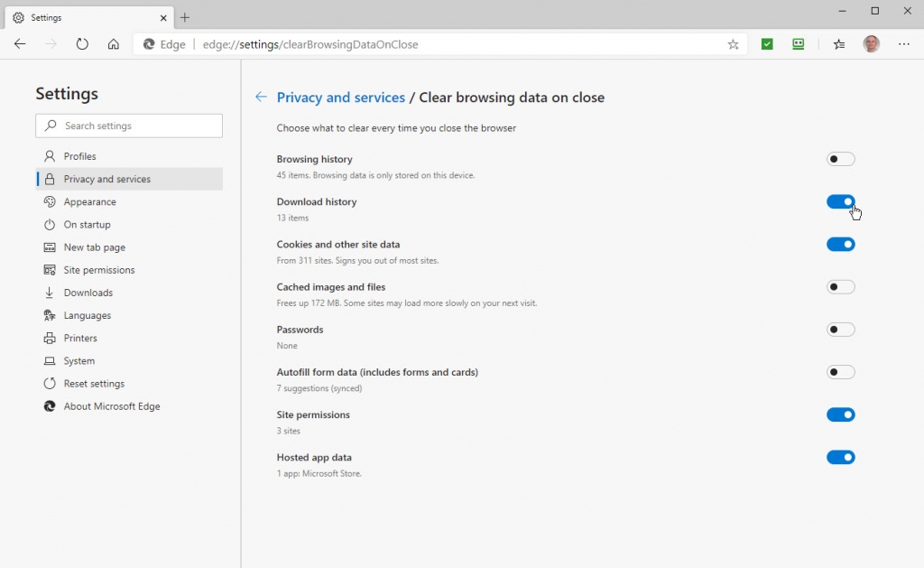This screenshot has height=568, width=924.
Task: Disable the Download history toggle
Action: pyautogui.click(x=841, y=201)
